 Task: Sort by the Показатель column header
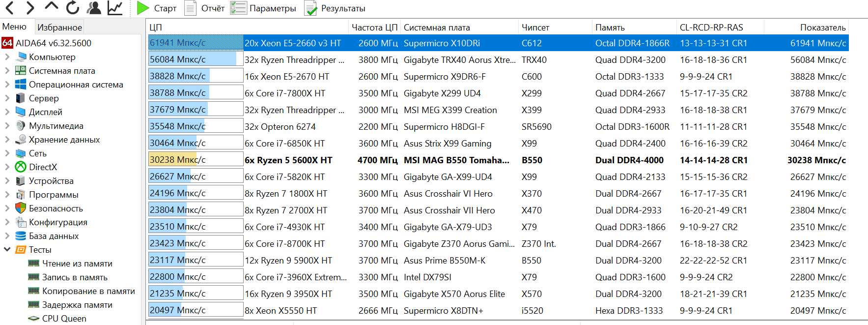pyautogui.click(x=806, y=28)
